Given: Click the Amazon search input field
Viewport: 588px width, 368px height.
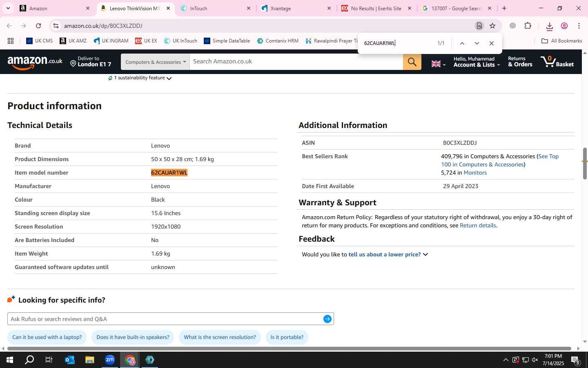Looking at the screenshot, I should point(296,62).
